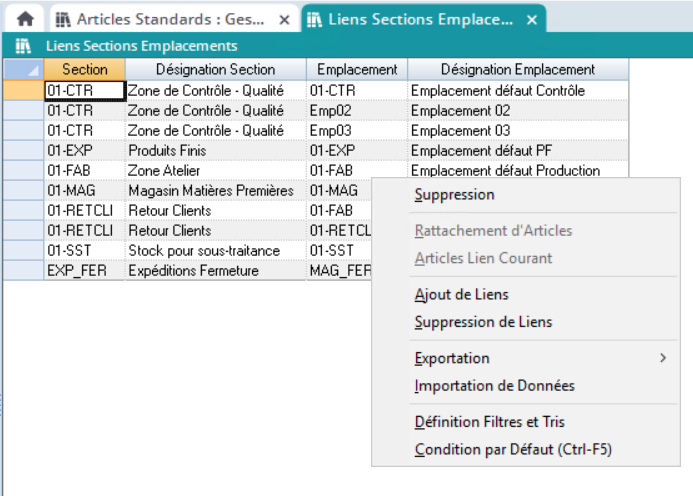Select the EXP_FER section cell
Viewport: 693px width, 496px height.
pyautogui.click(x=84, y=271)
